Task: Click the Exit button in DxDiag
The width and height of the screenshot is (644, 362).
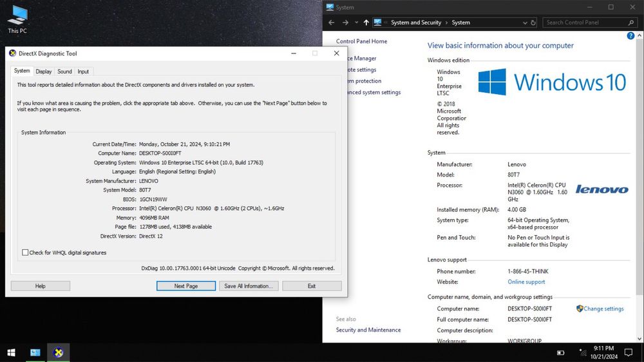Action: [312, 286]
